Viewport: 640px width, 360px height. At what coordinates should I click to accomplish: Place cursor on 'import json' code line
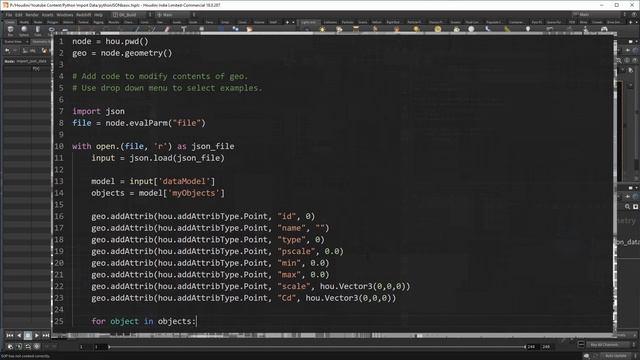(x=98, y=111)
